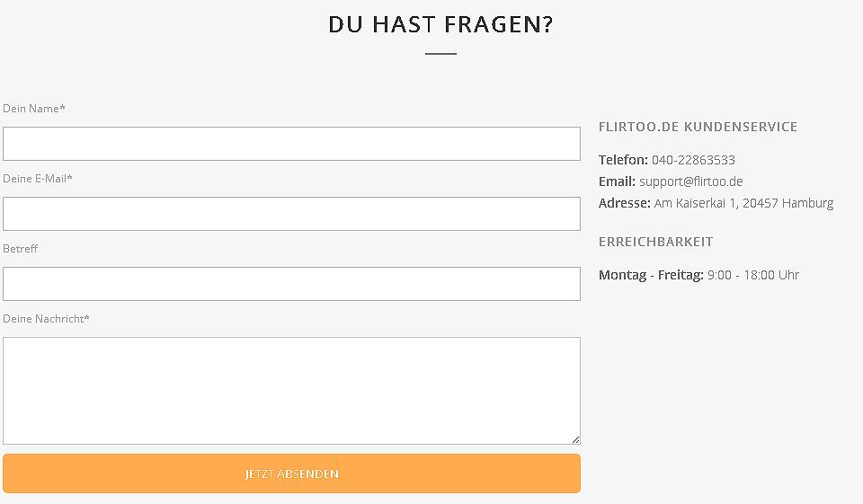The height and width of the screenshot is (504, 863).
Task: Click the Betreff label text
Action: point(21,249)
